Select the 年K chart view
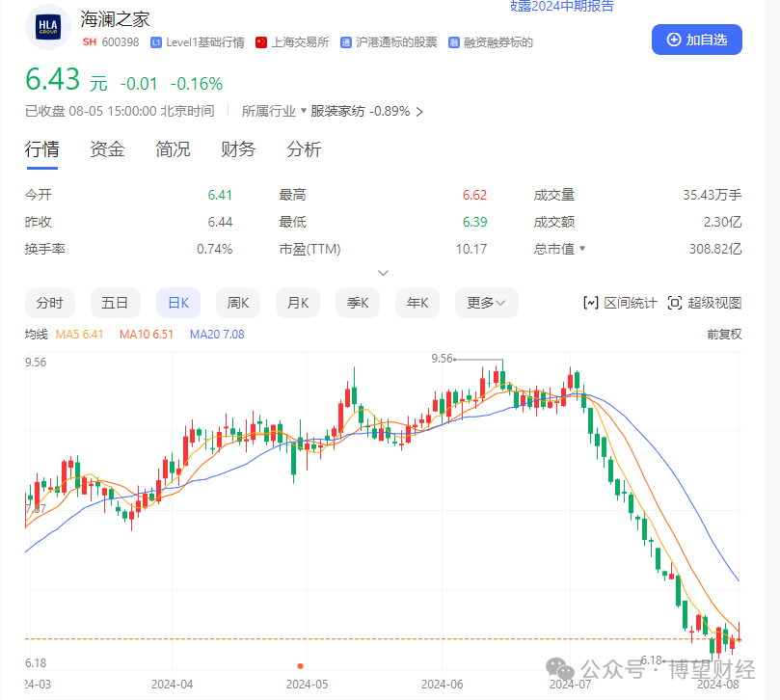The width and height of the screenshot is (780, 700). (417, 303)
